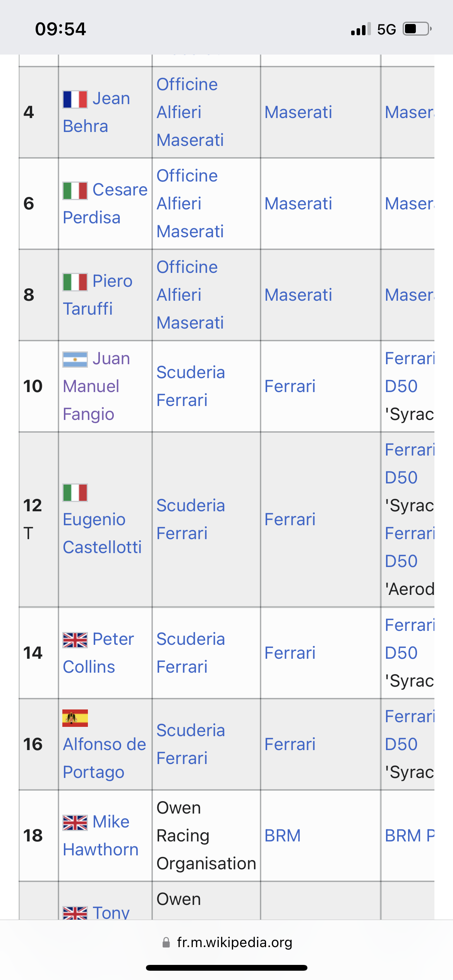Tap the fr.m.wikipedia.org address bar
Image resolution: width=453 pixels, height=980 pixels.
pyautogui.click(x=234, y=942)
